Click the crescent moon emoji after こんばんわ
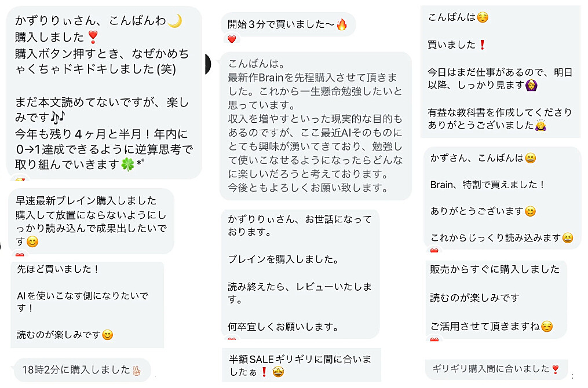This screenshot has width=588, height=388. 175,21
